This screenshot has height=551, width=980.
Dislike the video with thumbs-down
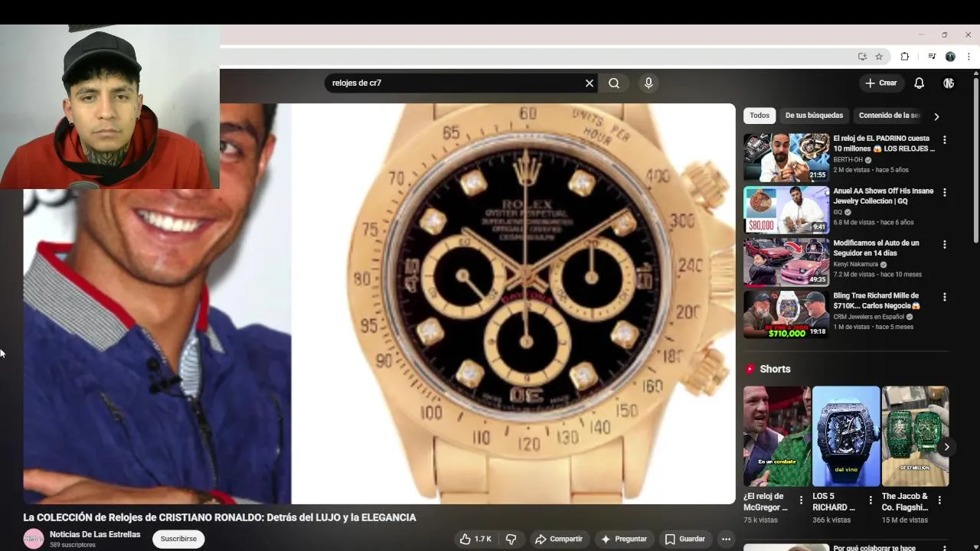coord(511,539)
